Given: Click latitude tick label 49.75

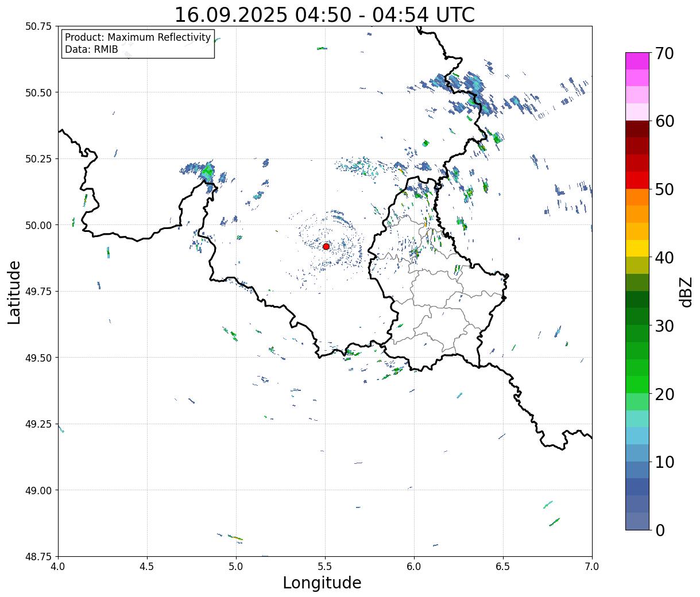Looking at the screenshot, I should pyautogui.click(x=38, y=292).
